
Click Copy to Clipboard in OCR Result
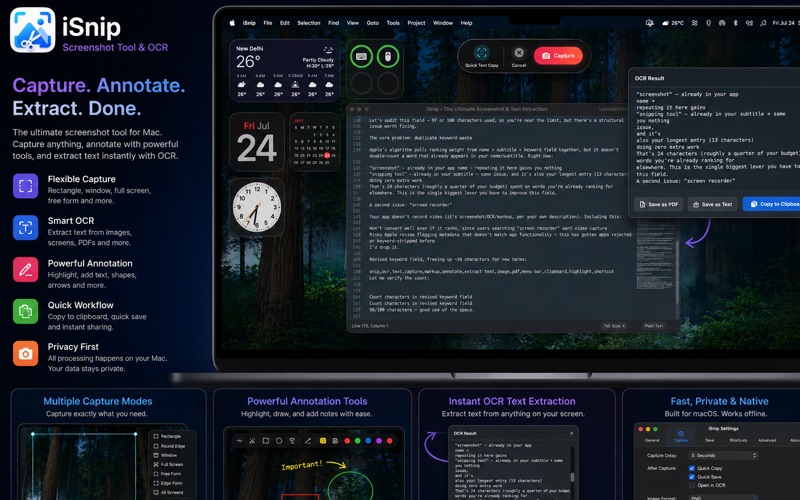point(771,204)
